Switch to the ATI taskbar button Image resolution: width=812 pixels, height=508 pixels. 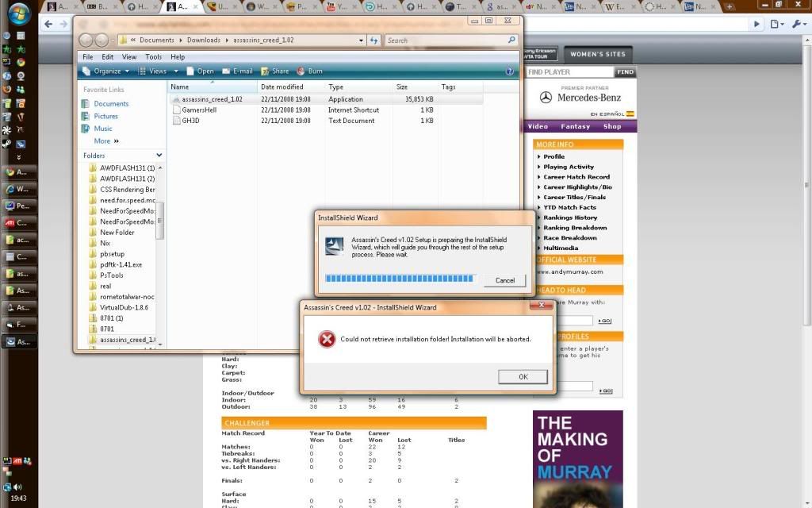click(19, 223)
